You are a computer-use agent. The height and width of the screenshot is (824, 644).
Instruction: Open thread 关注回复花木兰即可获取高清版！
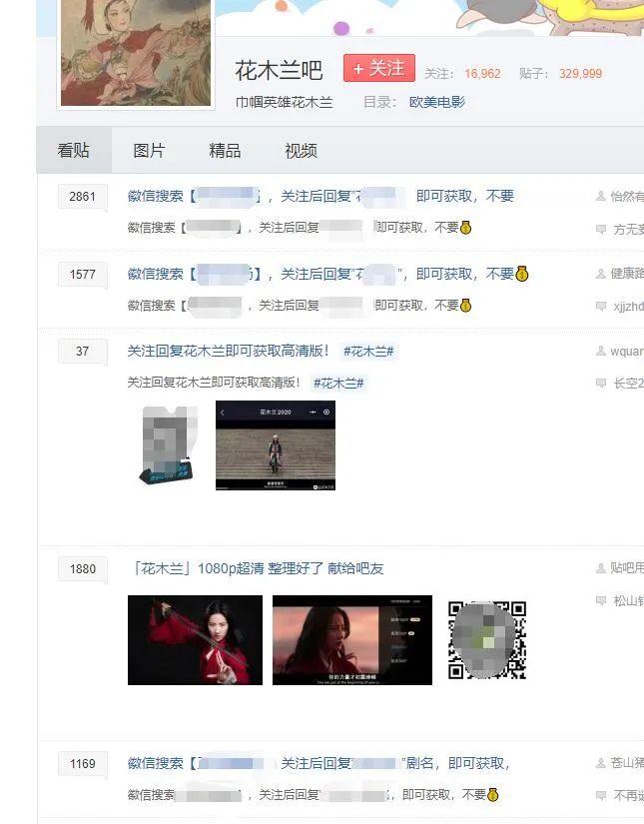228,351
